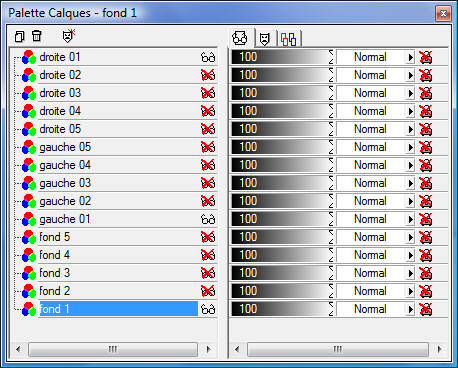This screenshot has width=458, height=368.
Task: Click the Normal blend mode of gauche 04
Action: coord(370,165)
